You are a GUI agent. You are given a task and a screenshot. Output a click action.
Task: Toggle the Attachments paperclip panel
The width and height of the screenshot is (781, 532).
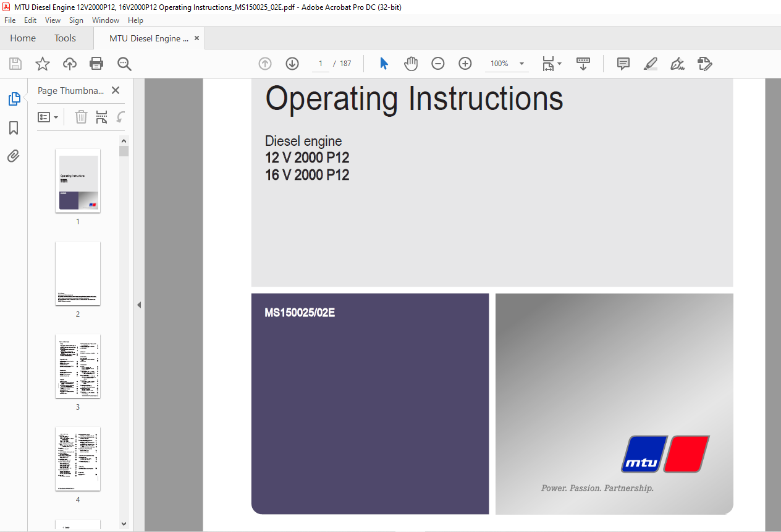(14, 156)
